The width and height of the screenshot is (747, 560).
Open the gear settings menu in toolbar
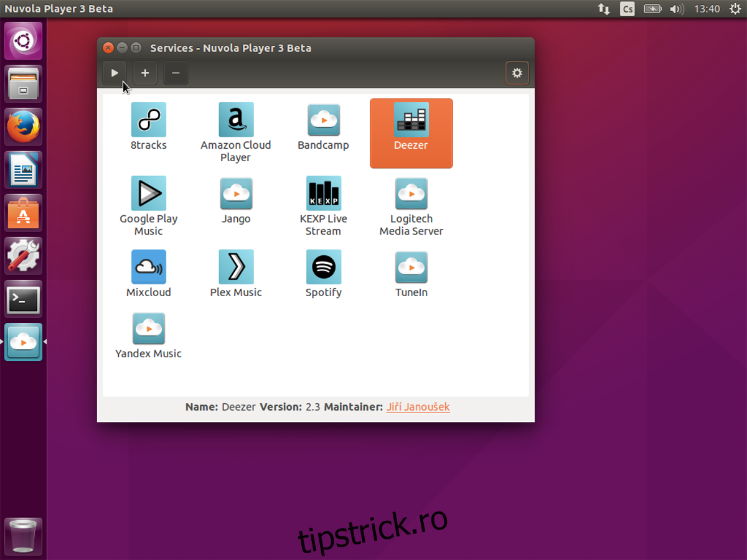(517, 73)
